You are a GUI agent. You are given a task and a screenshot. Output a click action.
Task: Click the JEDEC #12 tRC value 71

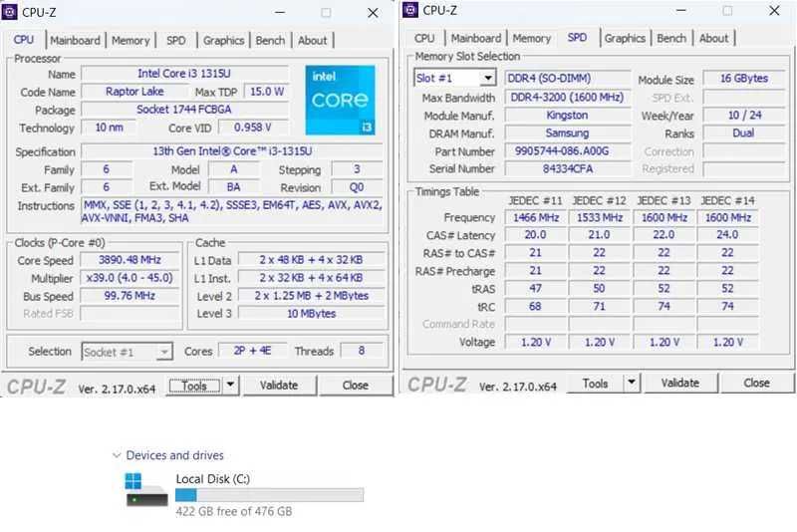[x=600, y=307]
